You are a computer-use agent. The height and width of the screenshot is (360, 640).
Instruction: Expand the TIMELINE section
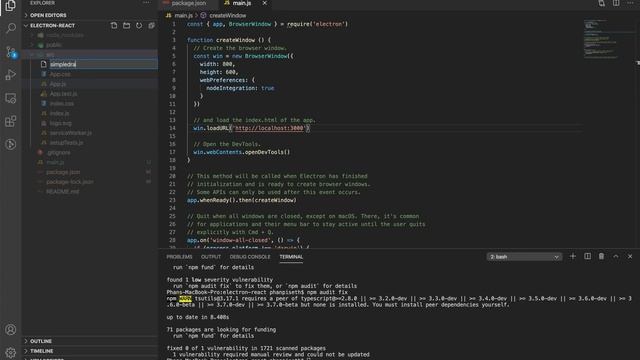pos(90,351)
